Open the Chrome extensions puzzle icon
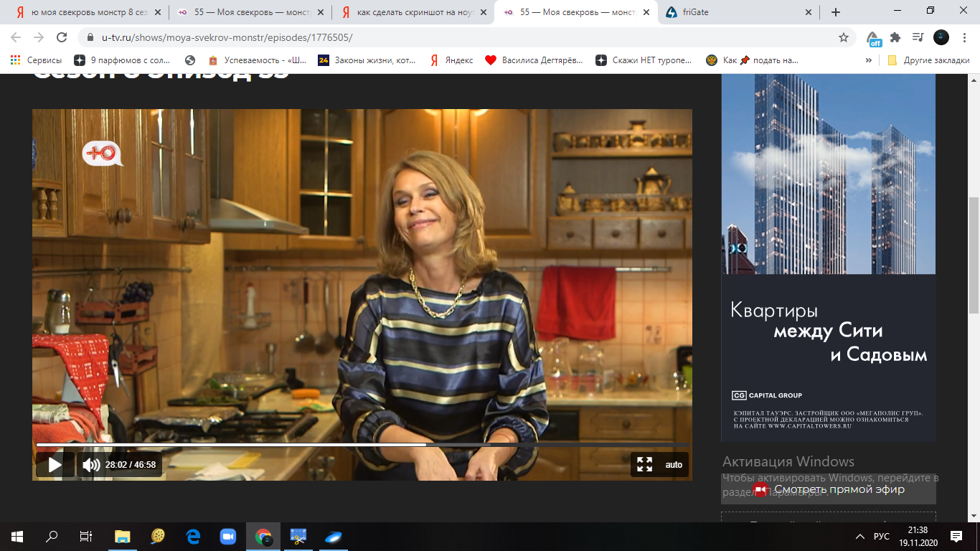This screenshot has height=551, width=980. pyautogui.click(x=895, y=37)
